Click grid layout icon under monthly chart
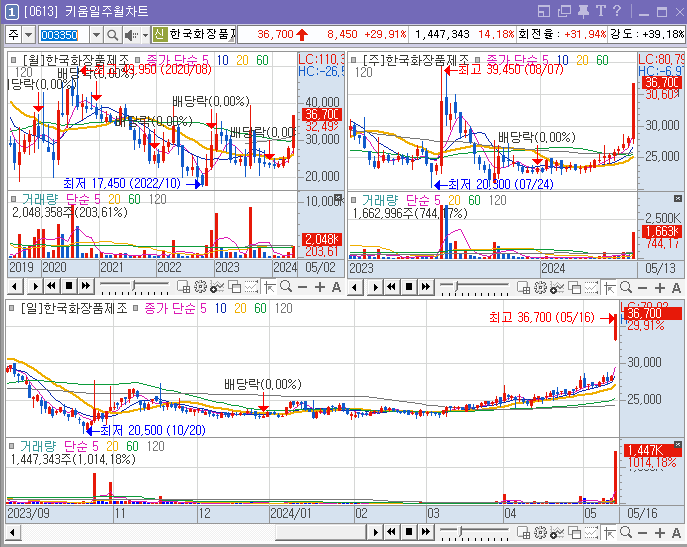 click(184, 287)
